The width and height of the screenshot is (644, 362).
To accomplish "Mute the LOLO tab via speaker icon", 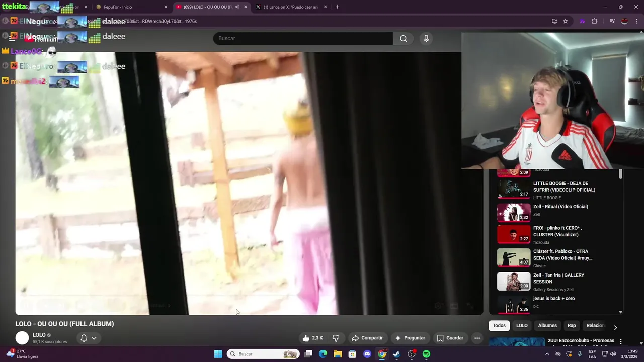I will (x=237, y=7).
